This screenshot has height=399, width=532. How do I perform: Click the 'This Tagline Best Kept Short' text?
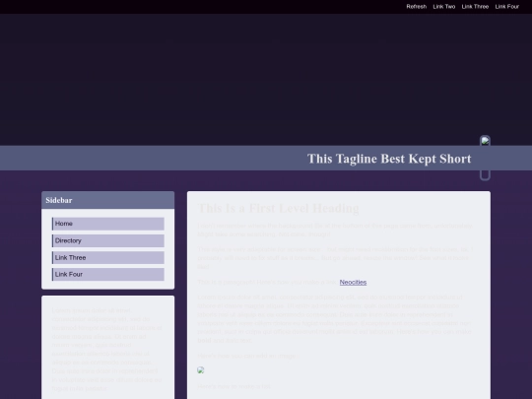[x=389, y=159]
